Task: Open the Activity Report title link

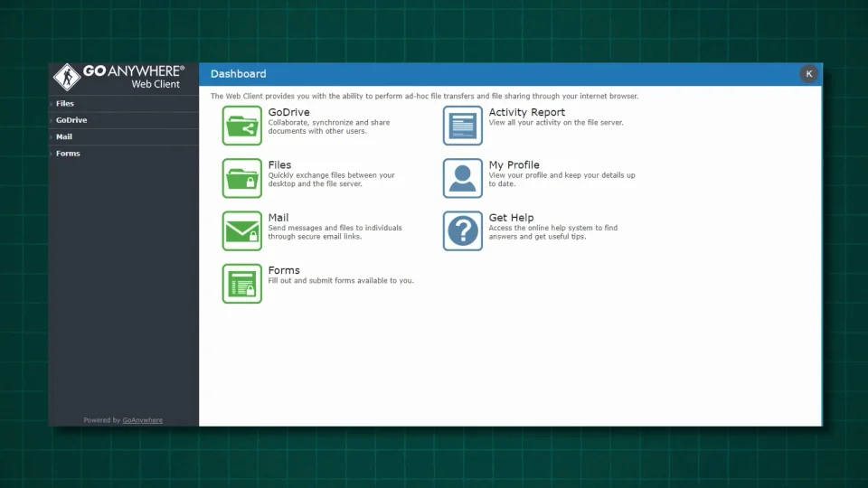Action: [x=526, y=112]
